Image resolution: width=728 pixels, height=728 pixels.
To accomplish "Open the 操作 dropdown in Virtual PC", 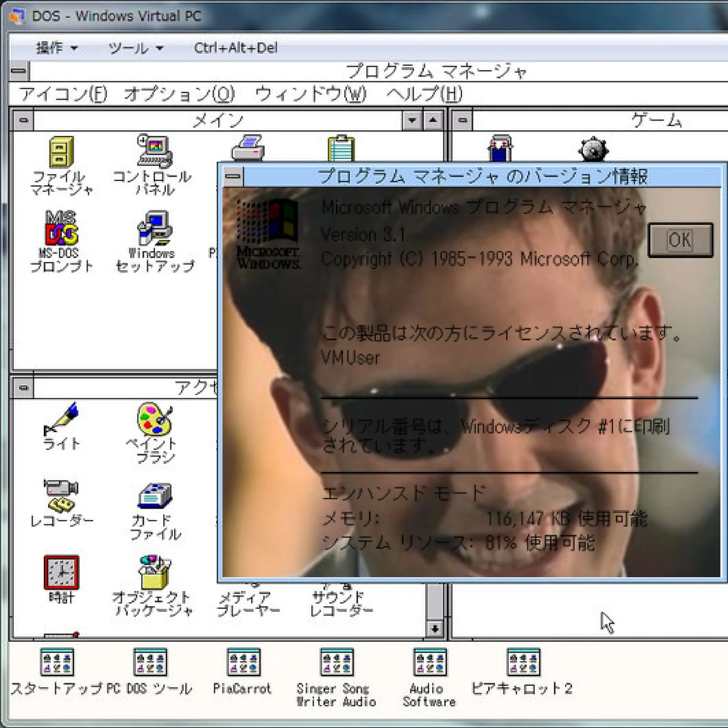I will point(57,48).
